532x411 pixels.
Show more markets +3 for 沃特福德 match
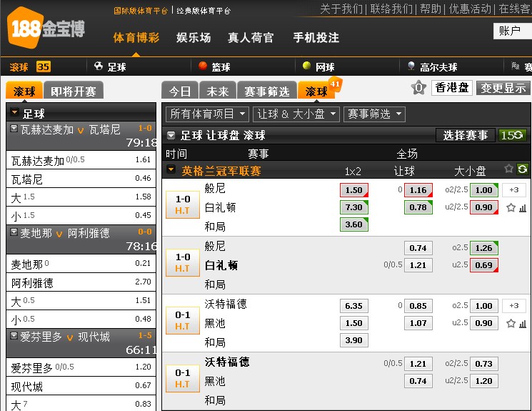pos(514,306)
